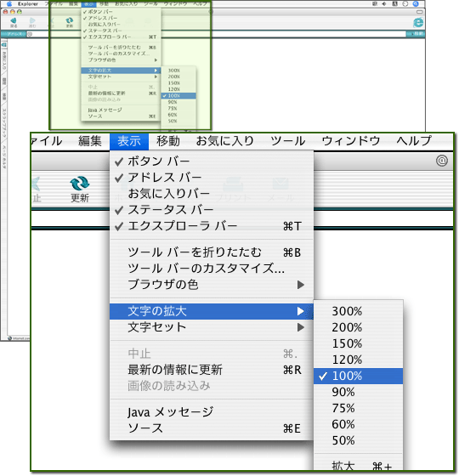Click the Spotlight search icon in menu bar
This screenshot has width=459, height=476.
tap(416, 3)
